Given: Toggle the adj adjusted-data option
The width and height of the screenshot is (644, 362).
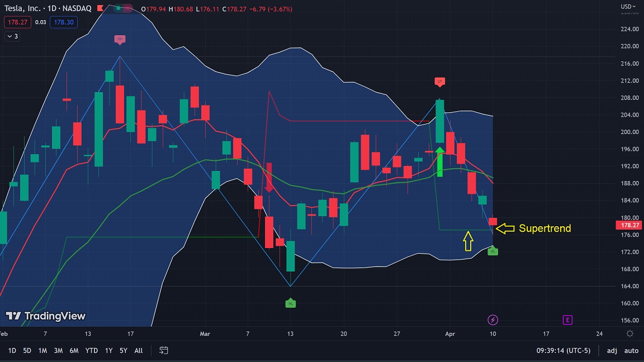Looking at the screenshot, I should click(612, 350).
